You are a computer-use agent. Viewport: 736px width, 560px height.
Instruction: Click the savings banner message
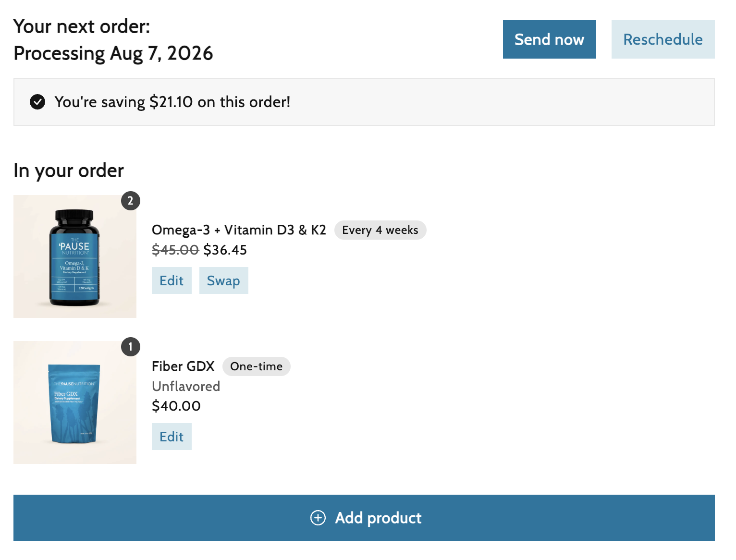coord(172,102)
